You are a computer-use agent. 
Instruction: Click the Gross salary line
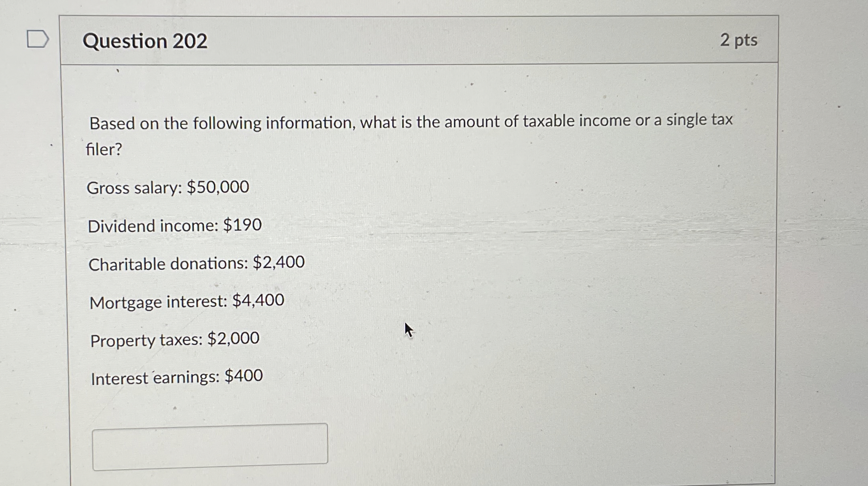168,187
